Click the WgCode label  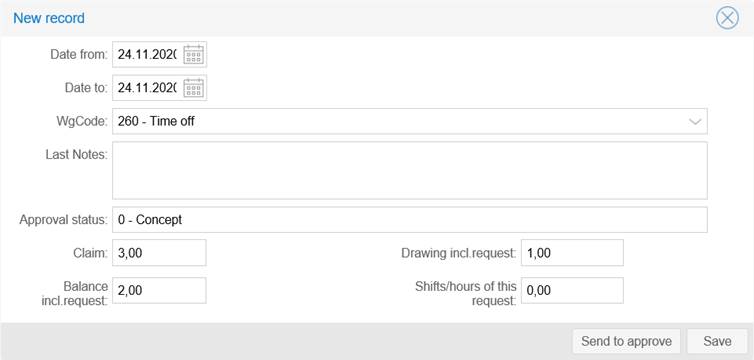pyautogui.click(x=82, y=121)
